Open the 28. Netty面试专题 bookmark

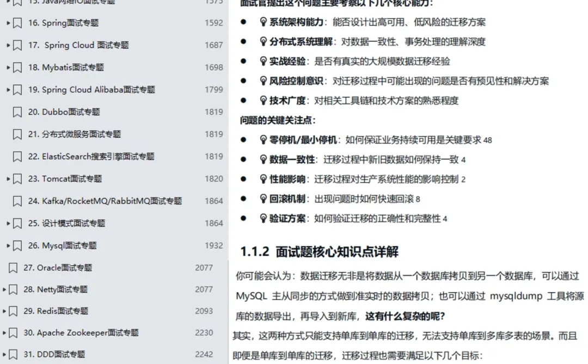coord(60,288)
